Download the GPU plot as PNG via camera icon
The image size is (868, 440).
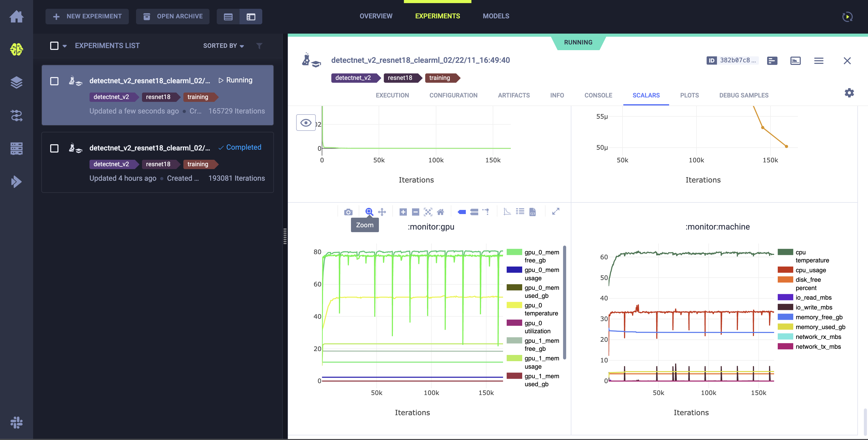pyautogui.click(x=348, y=212)
